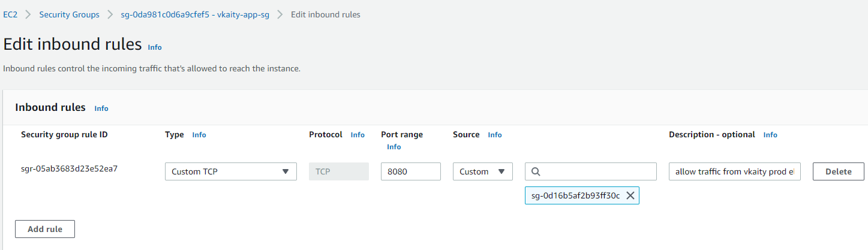Open sg-0da981c0d6a9cfef5 - vkaity-app-sg breadcrumb
The height and width of the screenshot is (250, 868).
[195, 14]
